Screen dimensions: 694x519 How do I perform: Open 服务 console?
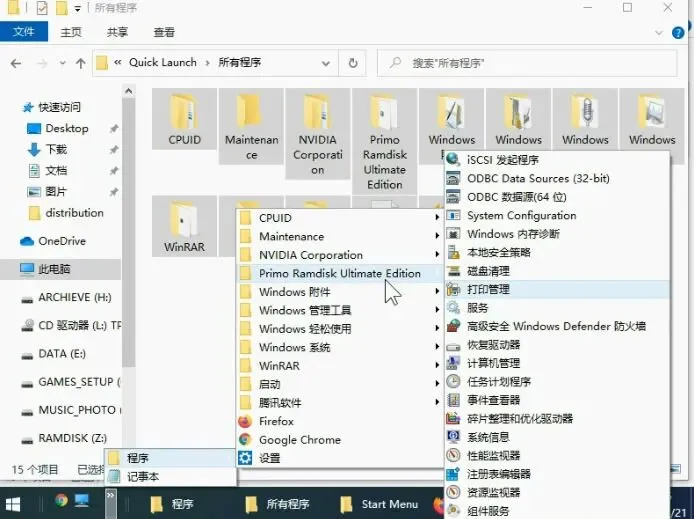pyautogui.click(x=557, y=308)
